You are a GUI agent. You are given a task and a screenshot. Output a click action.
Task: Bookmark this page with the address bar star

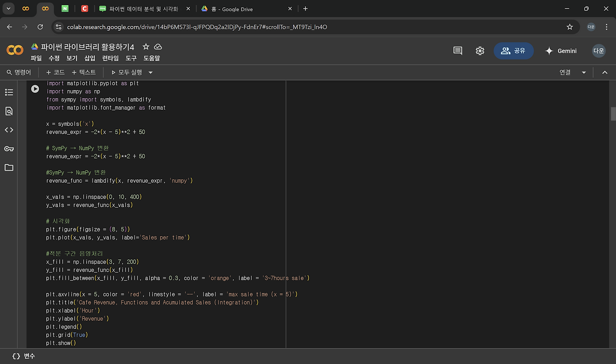pos(570,27)
